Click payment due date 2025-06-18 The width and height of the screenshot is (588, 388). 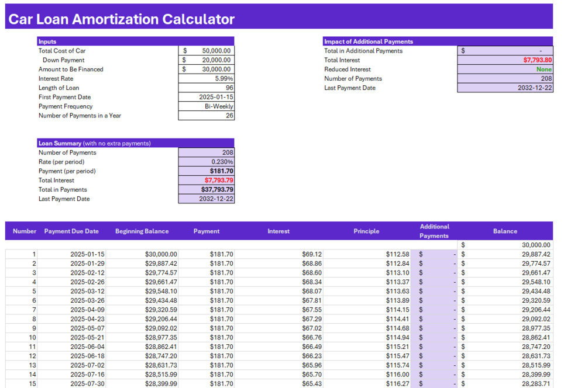(71, 356)
